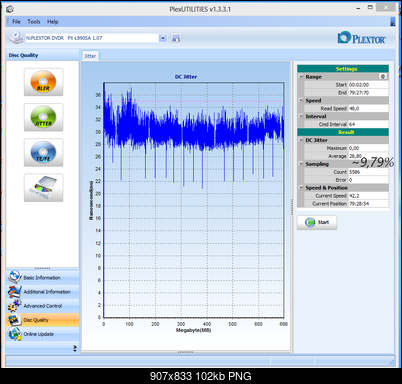Select the JITTER disc test

pos(43,117)
